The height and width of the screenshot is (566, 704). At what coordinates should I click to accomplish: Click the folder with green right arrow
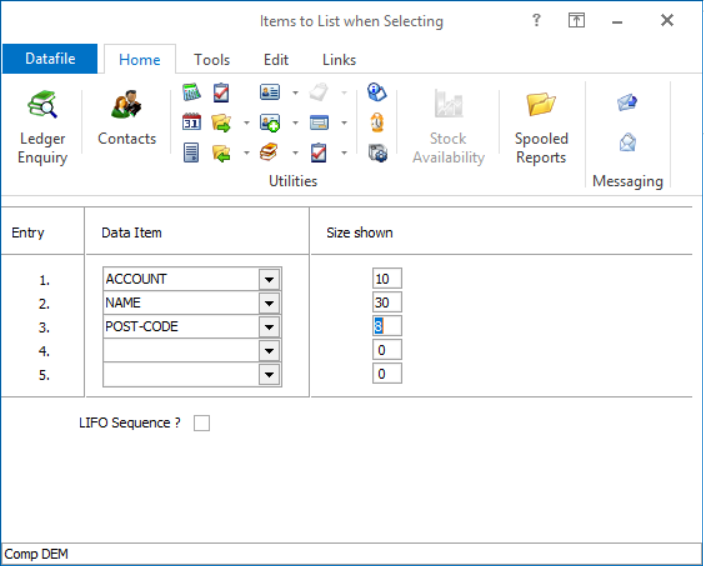(221, 123)
